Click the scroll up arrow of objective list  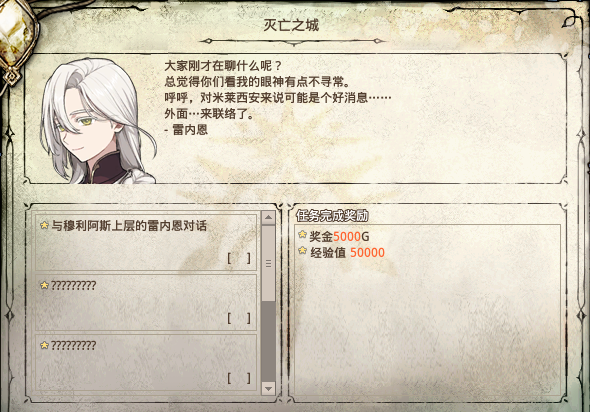coord(268,217)
